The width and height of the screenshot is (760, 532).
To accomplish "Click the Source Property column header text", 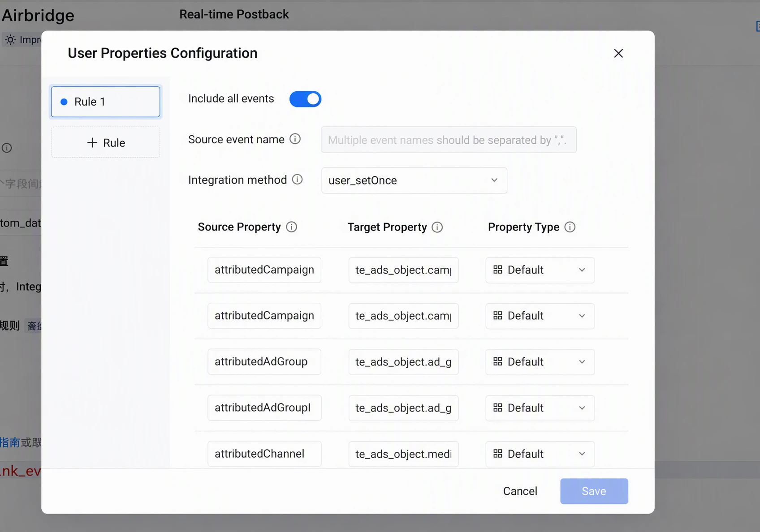I will pos(239,227).
